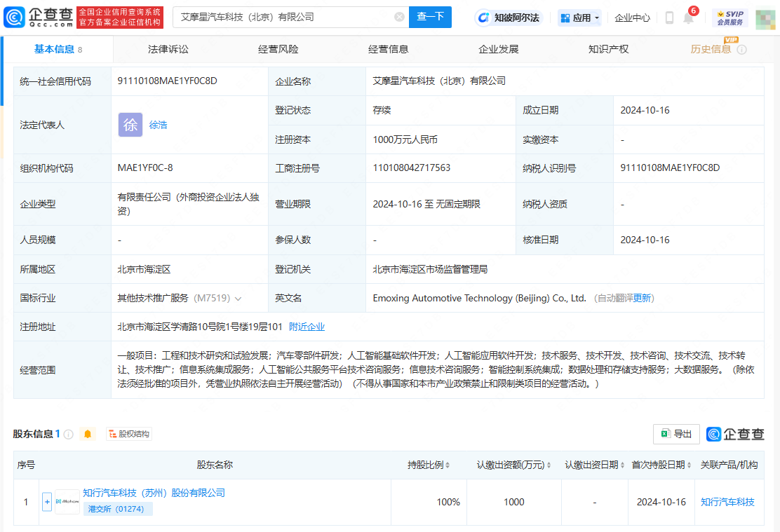Click the info icon beside 股东信息

(69, 435)
